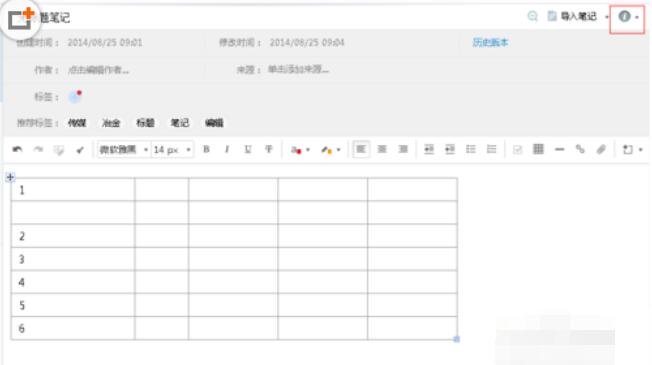Click the magnifier icon near 导入笔记
652x365 pixels.
[x=533, y=16]
